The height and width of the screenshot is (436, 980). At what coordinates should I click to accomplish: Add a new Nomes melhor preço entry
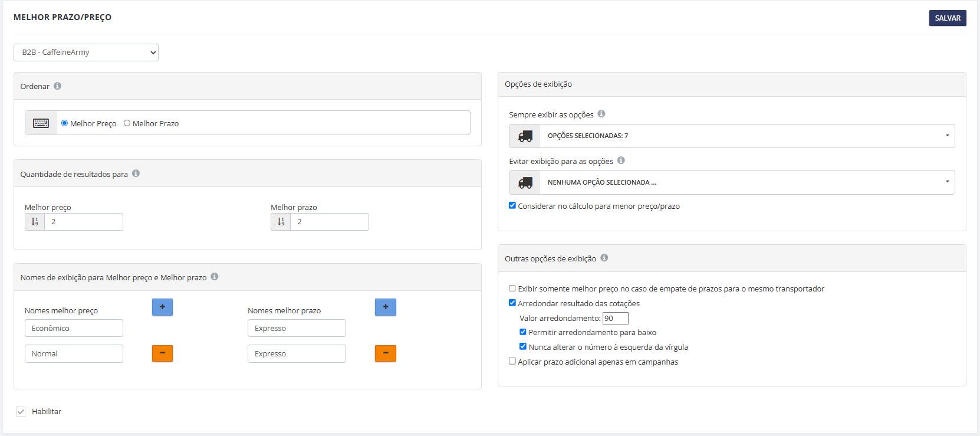click(162, 307)
